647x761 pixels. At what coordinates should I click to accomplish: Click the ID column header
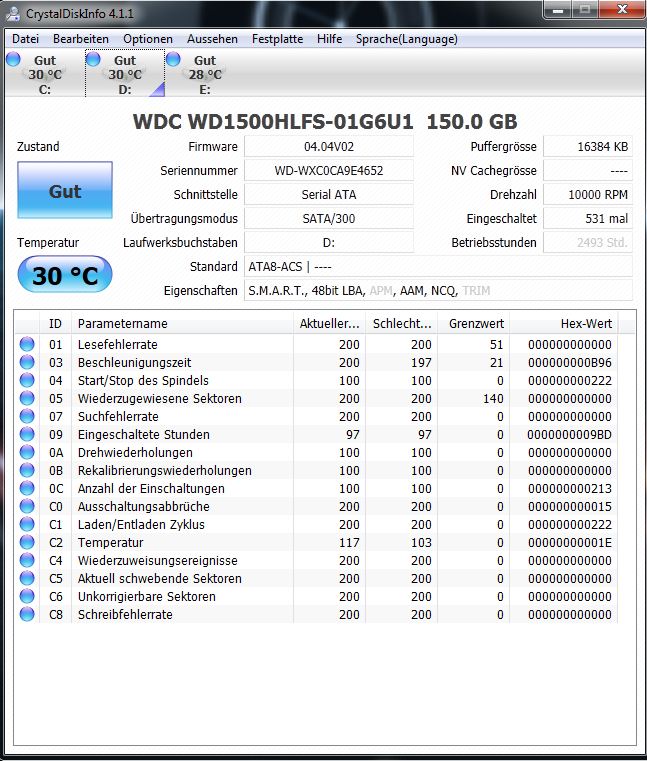(55, 323)
